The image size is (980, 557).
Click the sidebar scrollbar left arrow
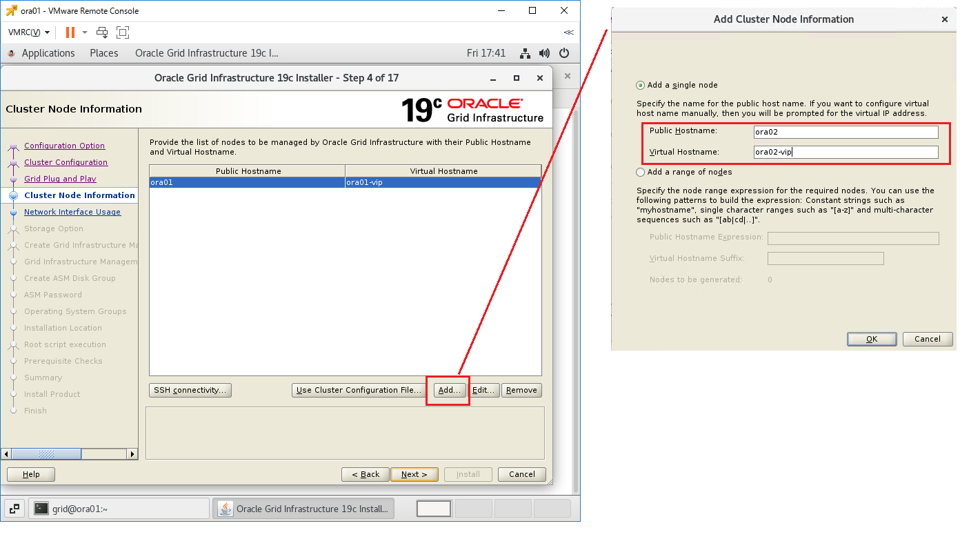(x=7, y=454)
